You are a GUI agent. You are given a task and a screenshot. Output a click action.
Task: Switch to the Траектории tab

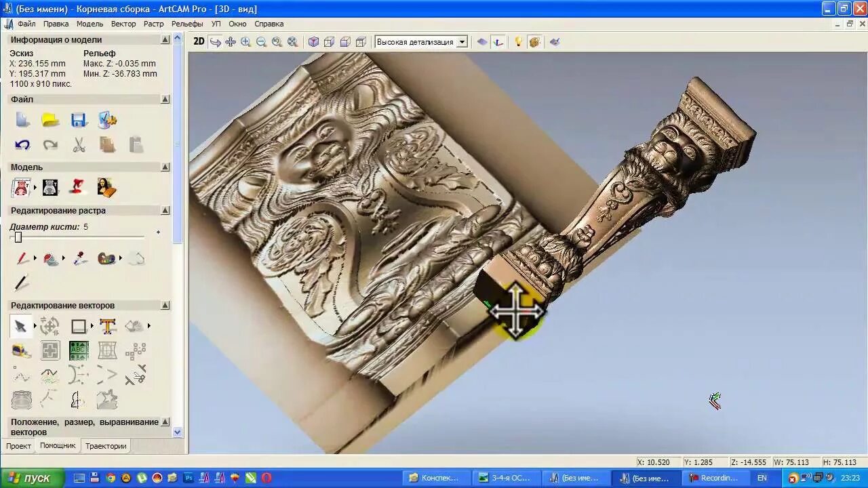coord(106,446)
